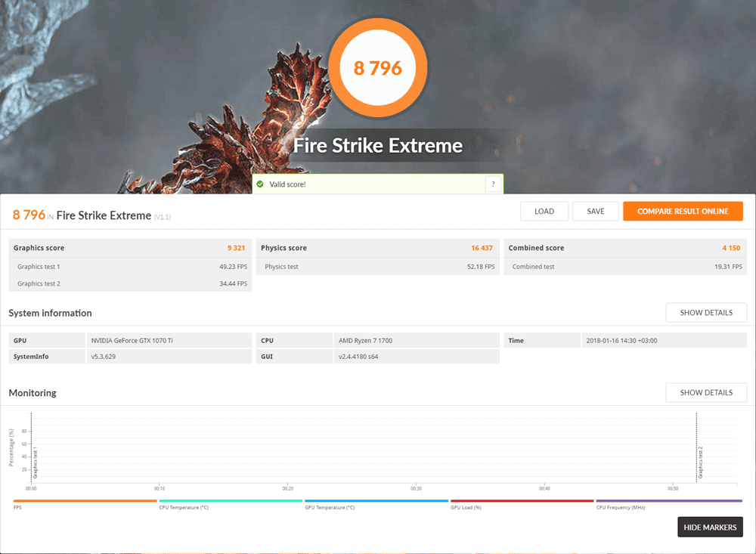Toggle the purple CPU Frequency legend bar
The height and width of the screenshot is (554, 756).
668,501
